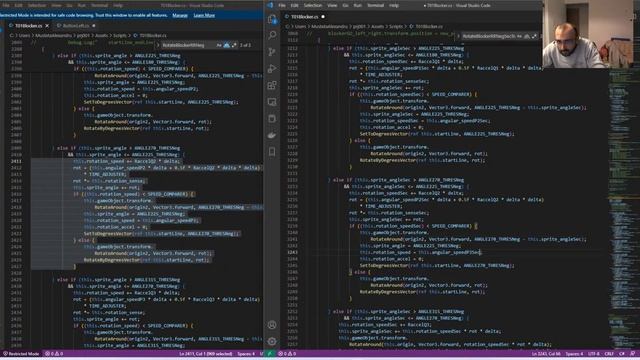
Task: Click Ln 2411, Col 1 in left status bar
Action: point(205,354)
